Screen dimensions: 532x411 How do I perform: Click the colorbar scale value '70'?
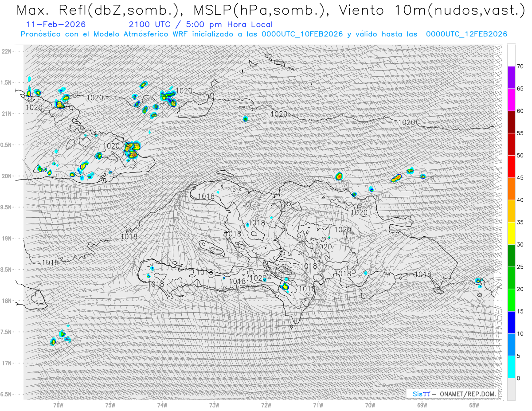point(520,67)
